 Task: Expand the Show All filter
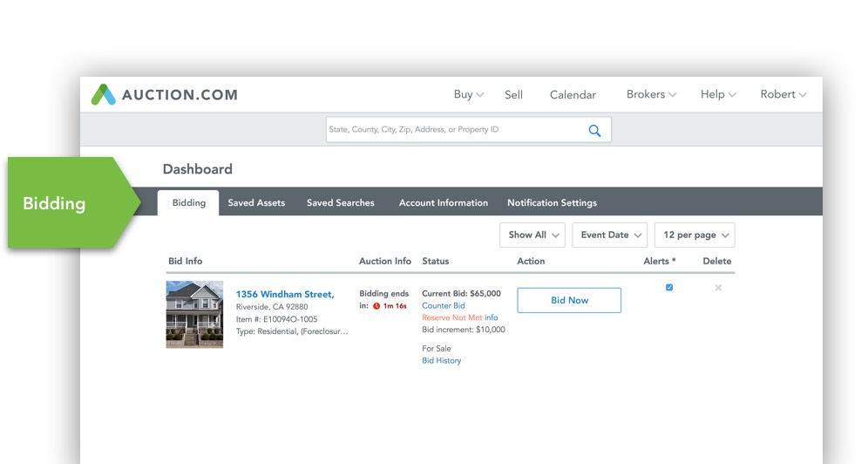click(533, 235)
